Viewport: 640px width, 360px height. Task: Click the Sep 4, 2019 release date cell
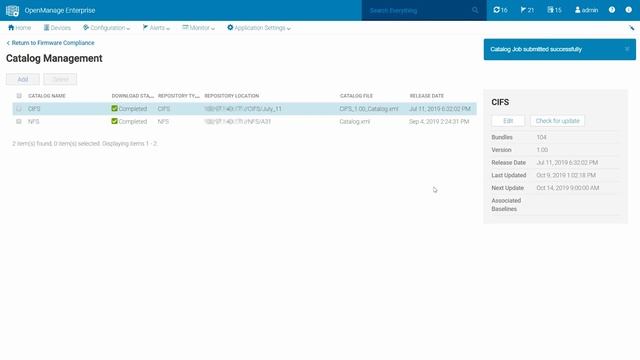point(439,122)
